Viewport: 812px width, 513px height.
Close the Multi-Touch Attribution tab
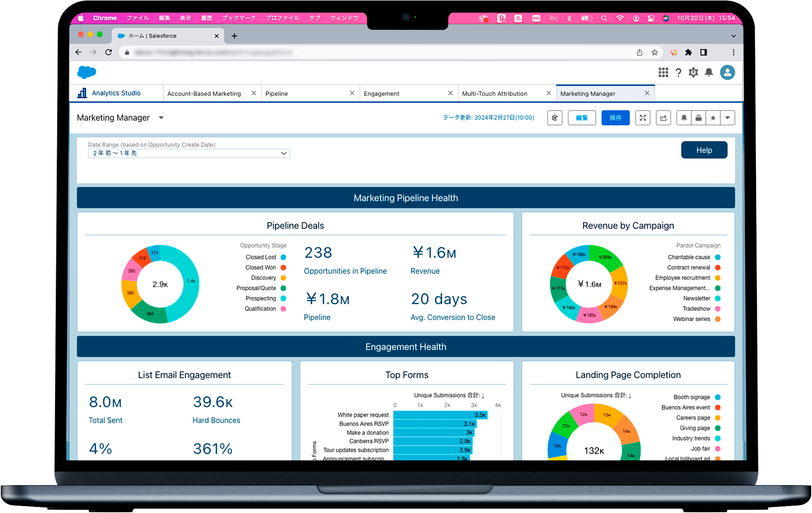tap(549, 93)
